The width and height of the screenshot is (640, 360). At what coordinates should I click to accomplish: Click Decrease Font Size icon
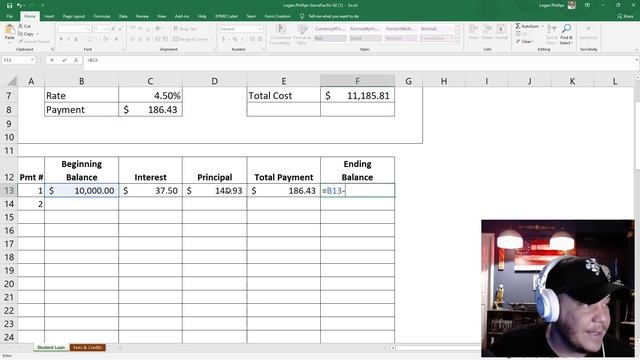click(x=120, y=29)
